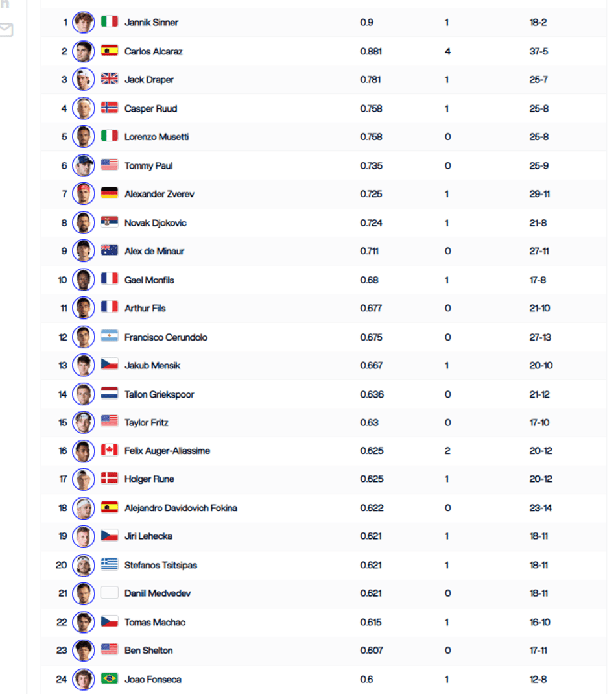Select Ben Shelton's name link
The image size is (616, 694).
click(148, 650)
